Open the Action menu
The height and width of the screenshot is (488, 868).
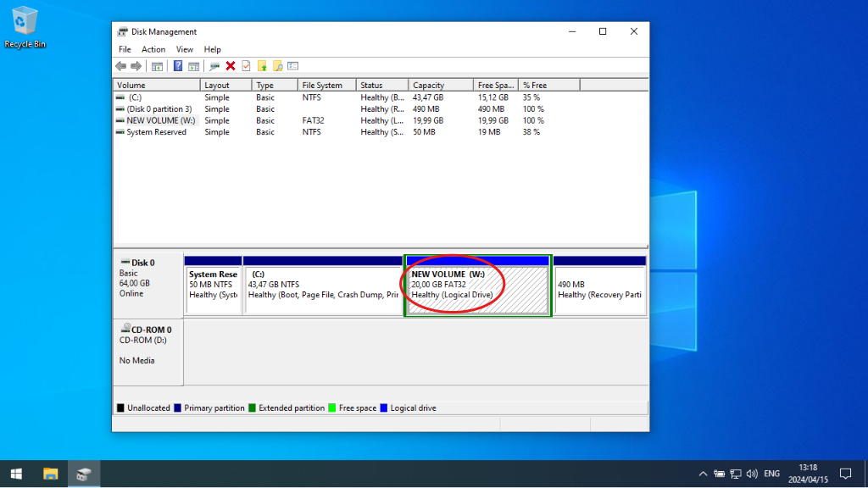tap(153, 49)
